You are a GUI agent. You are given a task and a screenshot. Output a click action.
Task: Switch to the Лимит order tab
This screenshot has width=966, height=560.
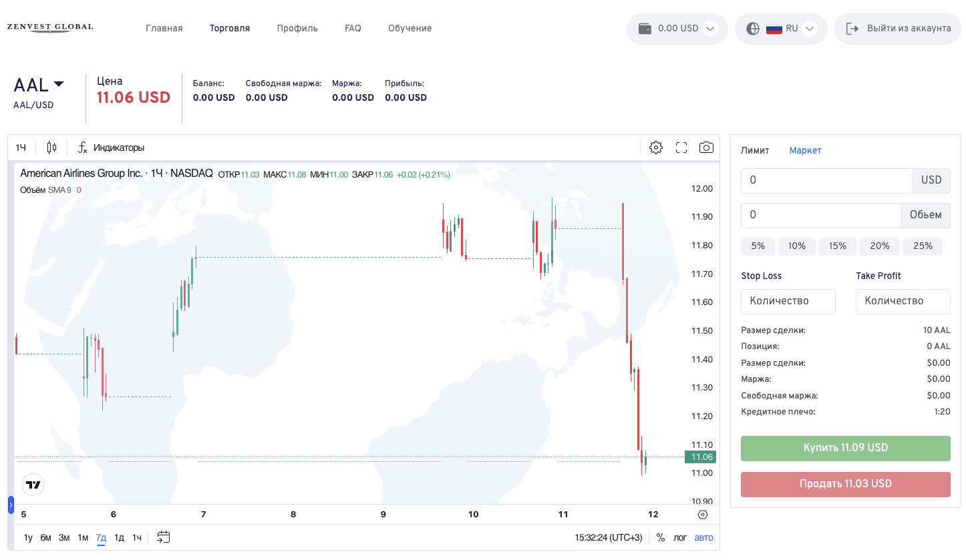tap(755, 150)
